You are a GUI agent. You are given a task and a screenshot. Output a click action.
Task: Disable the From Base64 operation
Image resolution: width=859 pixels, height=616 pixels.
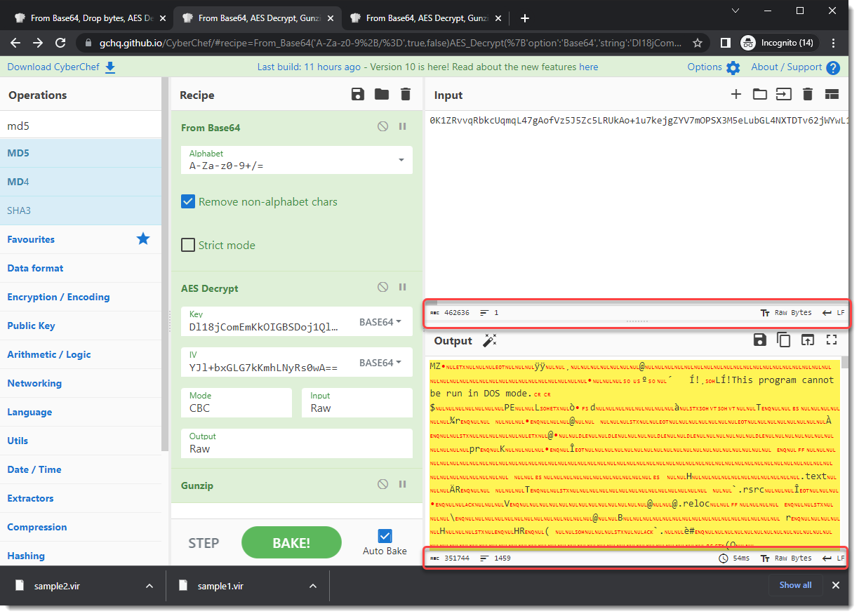[x=382, y=127]
